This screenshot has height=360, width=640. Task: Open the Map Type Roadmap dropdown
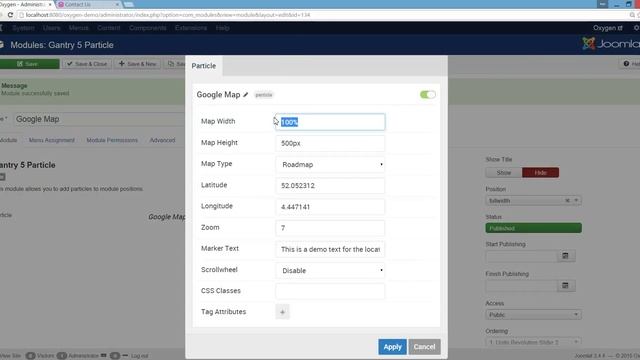[x=330, y=164]
